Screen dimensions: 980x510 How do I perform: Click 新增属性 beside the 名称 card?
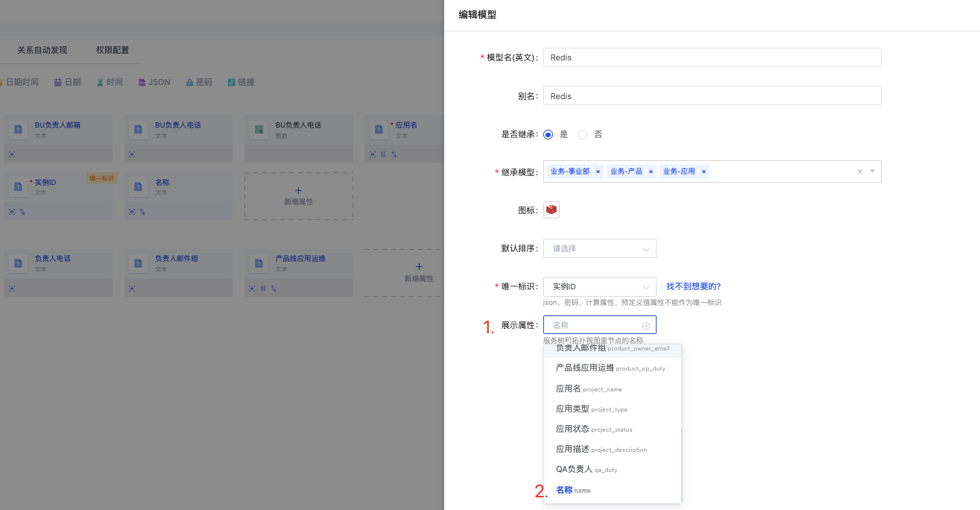(298, 196)
